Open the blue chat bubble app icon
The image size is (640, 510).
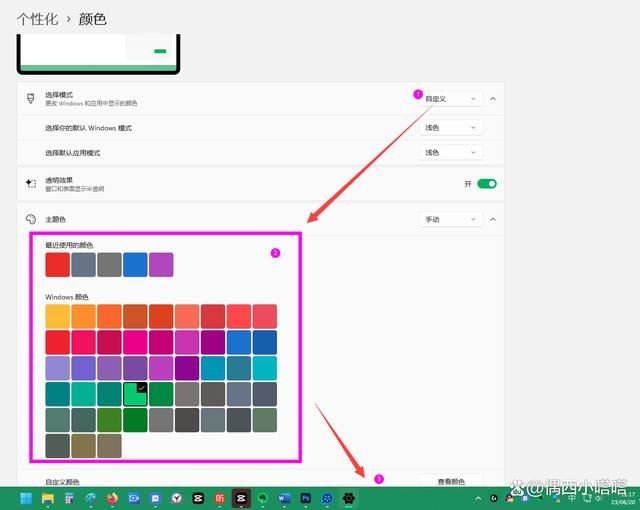(155, 498)
